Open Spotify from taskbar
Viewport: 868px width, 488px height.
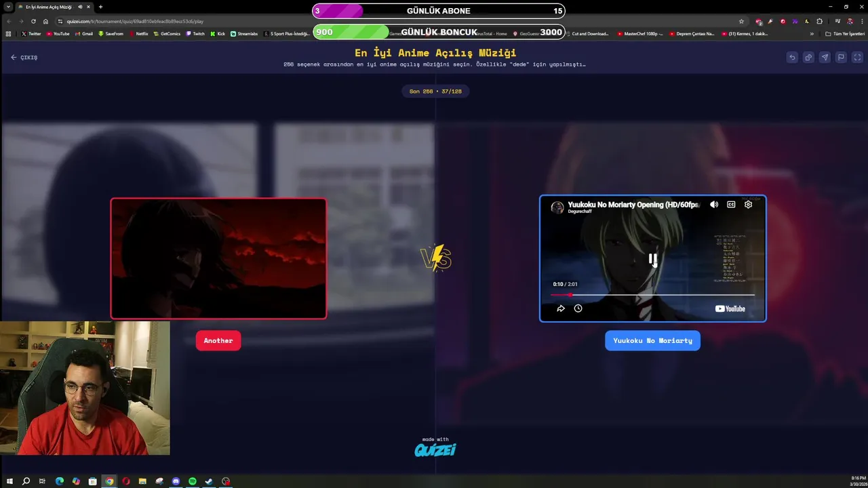pyautogui.click(x=193, y=481)
